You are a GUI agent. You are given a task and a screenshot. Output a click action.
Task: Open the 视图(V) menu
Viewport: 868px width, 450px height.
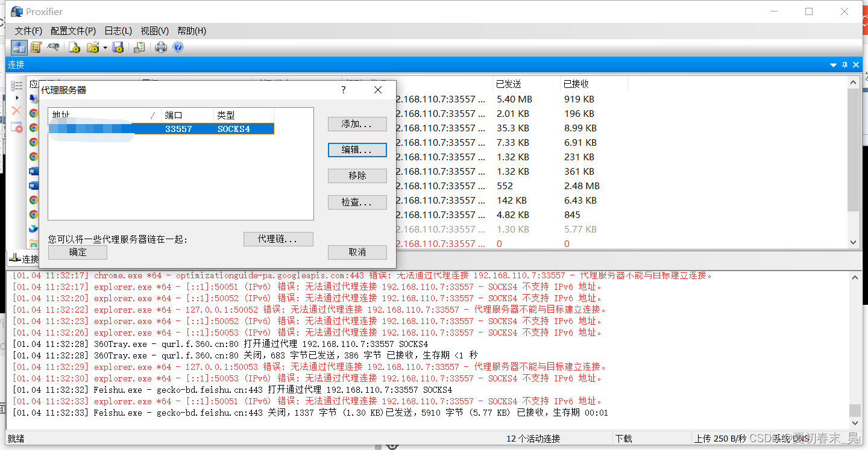[154, 31]
